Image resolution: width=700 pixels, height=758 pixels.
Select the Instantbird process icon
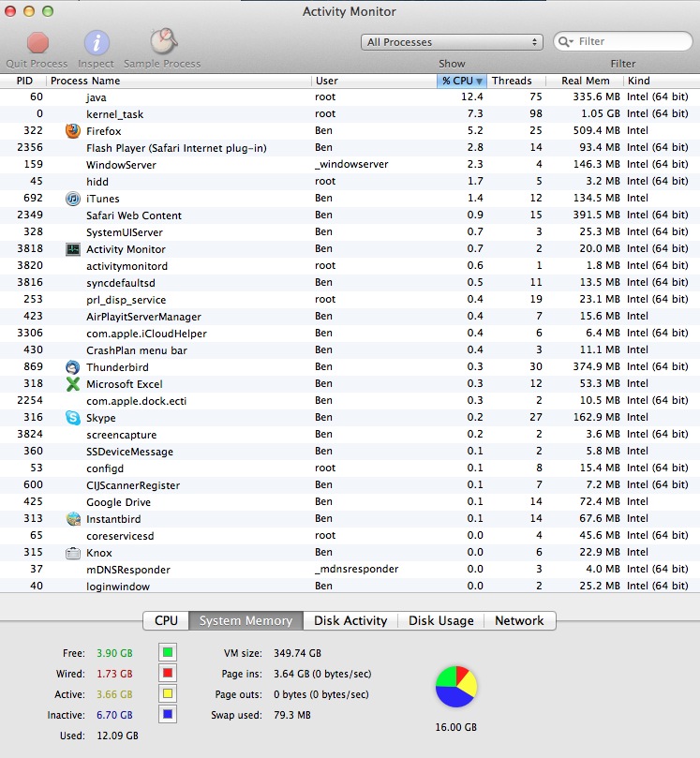coord(73,519)
